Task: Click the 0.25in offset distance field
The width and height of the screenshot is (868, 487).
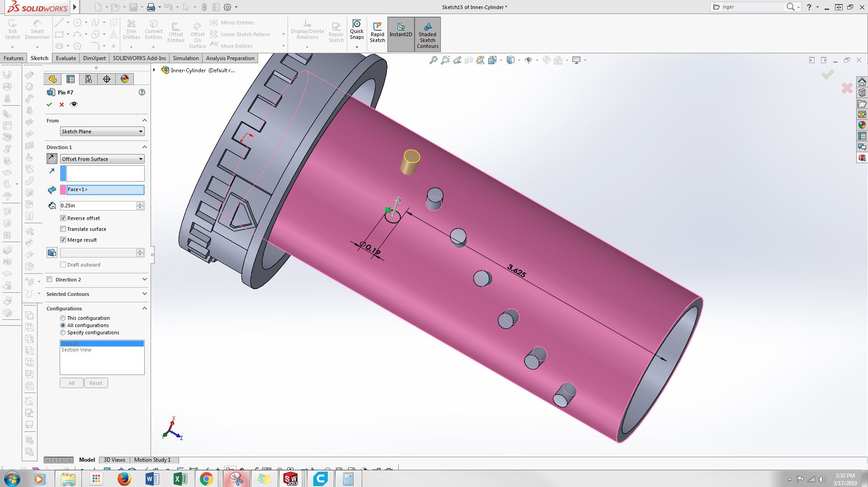Action: pyautogui.click(x=98, y=206)
